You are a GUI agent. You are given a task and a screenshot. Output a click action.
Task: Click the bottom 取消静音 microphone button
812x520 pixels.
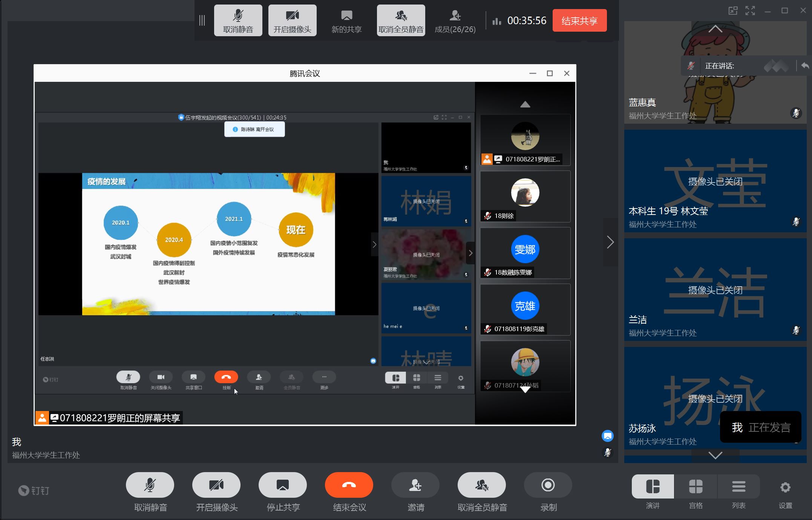150,485
